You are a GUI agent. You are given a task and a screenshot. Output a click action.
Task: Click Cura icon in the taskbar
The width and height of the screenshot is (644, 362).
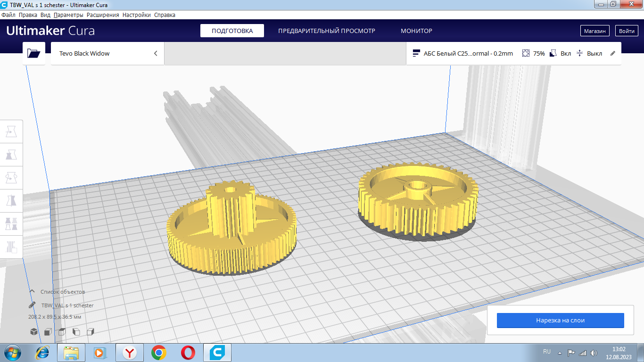[217, 352]
